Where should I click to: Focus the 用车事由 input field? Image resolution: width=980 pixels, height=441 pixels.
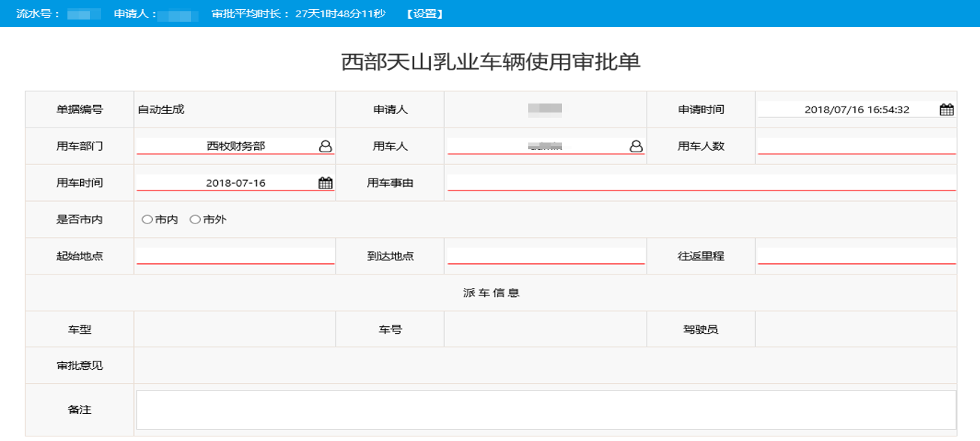tap(701, 183)
